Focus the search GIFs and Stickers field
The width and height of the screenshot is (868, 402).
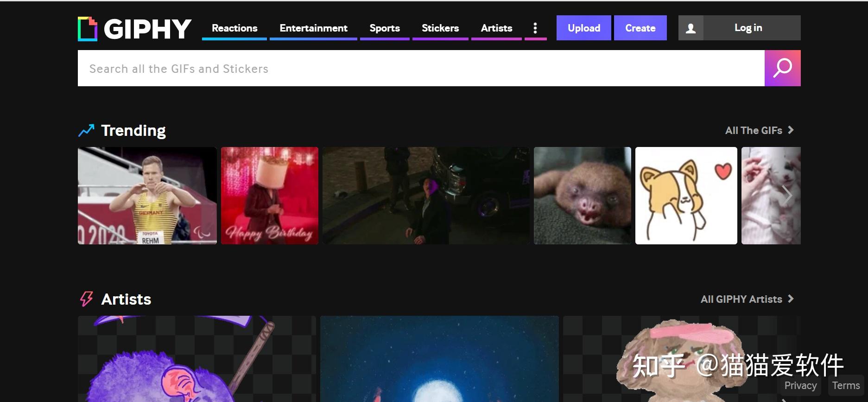(421, 68)
